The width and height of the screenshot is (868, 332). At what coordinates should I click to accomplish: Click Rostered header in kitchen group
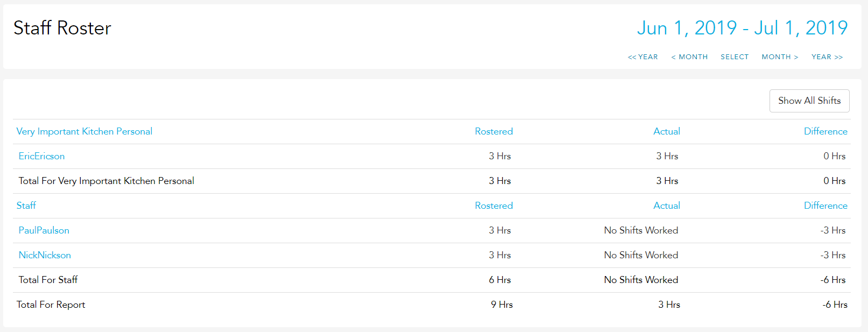coord(493,131)
